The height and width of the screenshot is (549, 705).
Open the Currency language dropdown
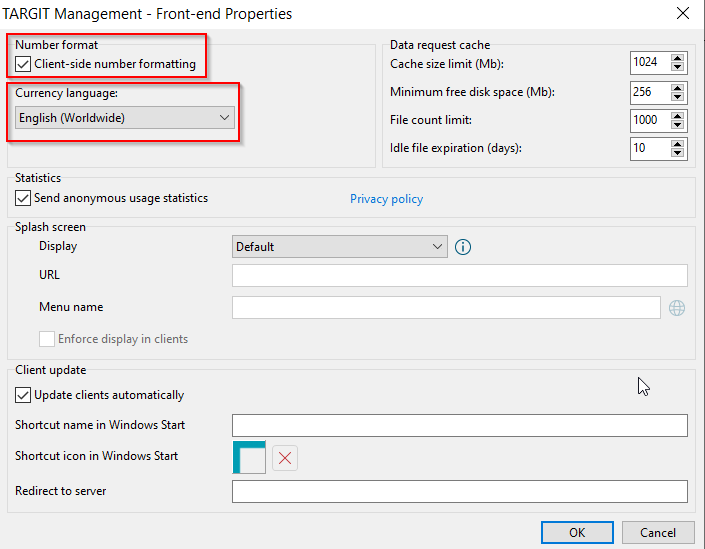click(125, 118)
